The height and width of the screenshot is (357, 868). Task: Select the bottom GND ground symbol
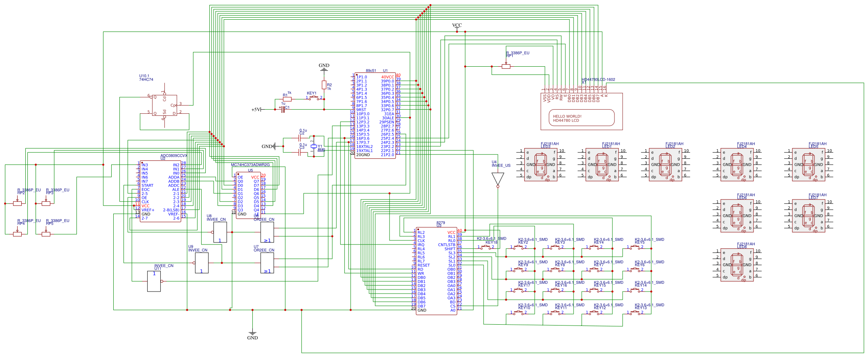(x=252, y=335)
